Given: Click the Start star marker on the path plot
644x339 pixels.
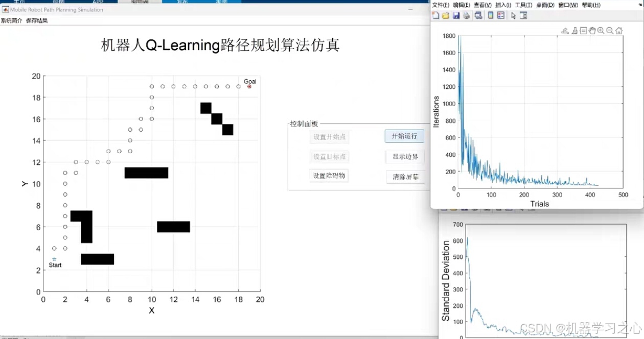Looking at the screenshot, I should 54,259.
